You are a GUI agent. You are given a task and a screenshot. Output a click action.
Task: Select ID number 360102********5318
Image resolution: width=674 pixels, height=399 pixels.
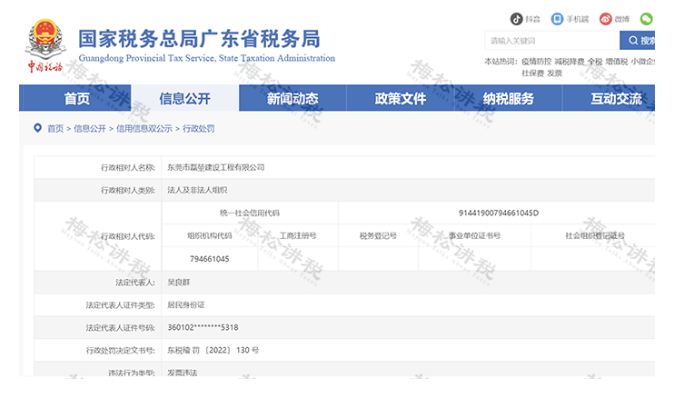tap(203, 328)
